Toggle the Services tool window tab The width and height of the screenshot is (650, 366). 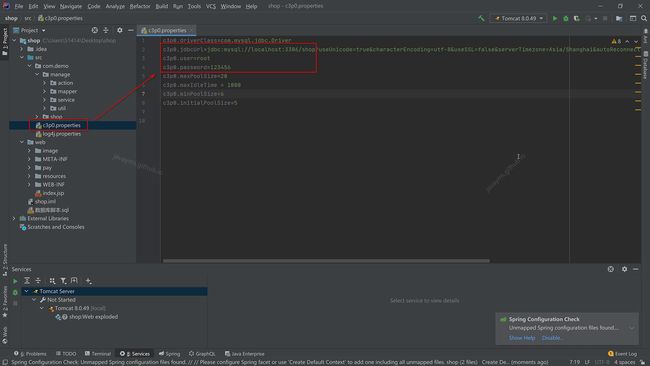135,354
